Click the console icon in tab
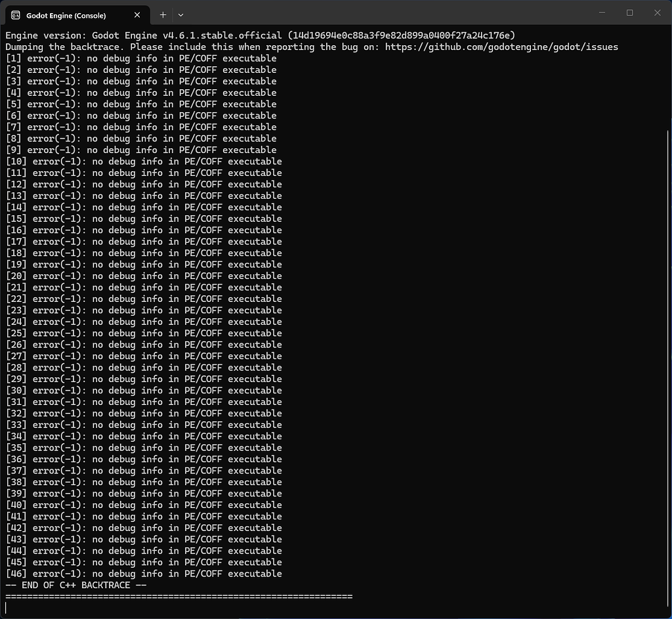The width and height of the screenshot is (672, 619). 16,16
